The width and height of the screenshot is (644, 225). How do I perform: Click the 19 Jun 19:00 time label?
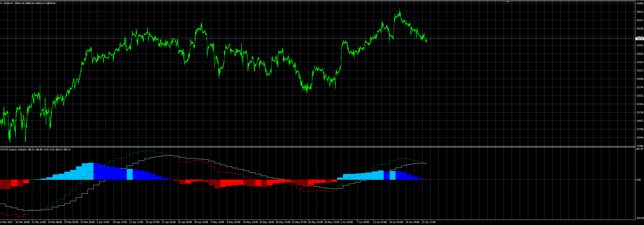pyautogui.click(x=413, y=222)
